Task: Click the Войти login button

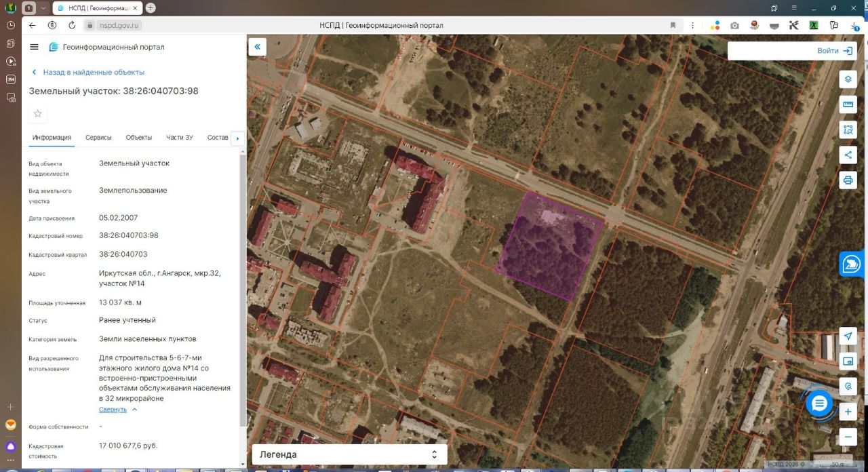Action: 835,51
